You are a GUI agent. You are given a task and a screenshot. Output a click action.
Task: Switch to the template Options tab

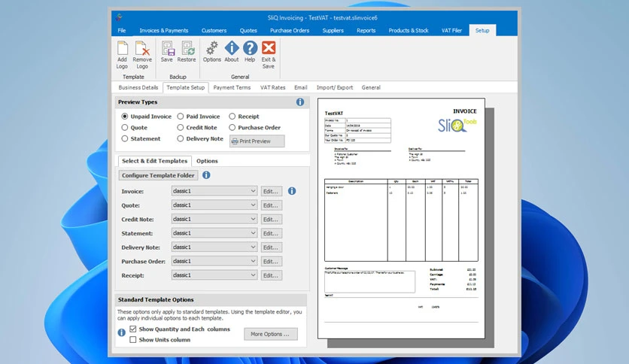[x=207, y=161]
